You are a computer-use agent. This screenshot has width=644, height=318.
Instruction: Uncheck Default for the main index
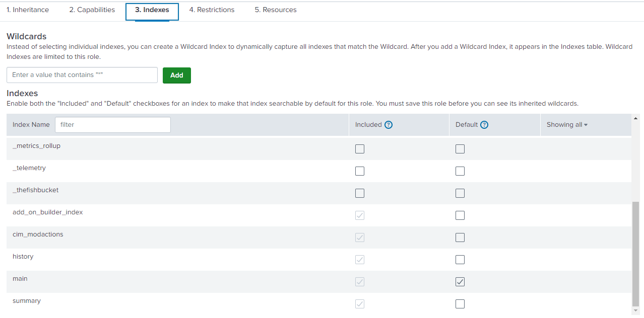(x=460, y=282)
